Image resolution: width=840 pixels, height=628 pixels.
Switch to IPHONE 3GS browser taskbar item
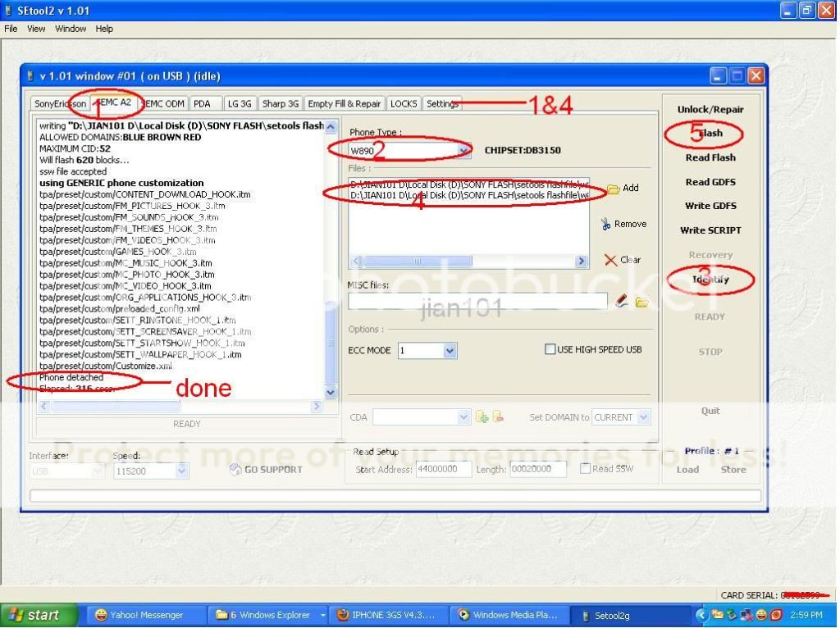(x=390, y=615)
